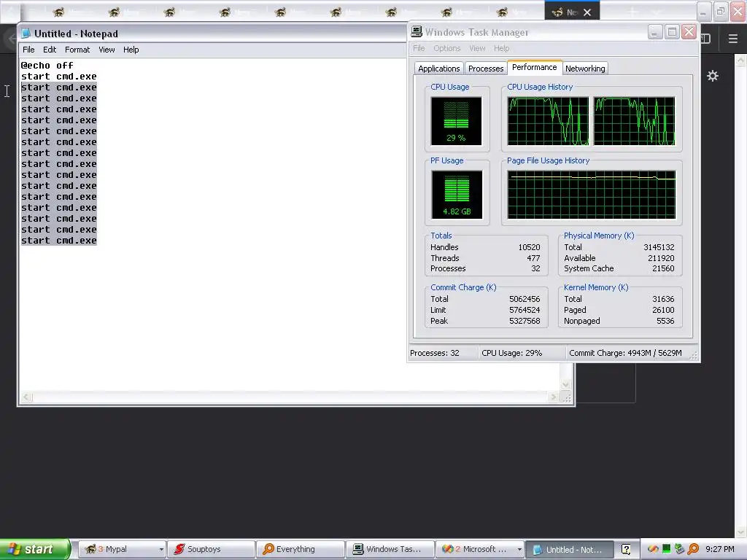Open the new tab page settings gear
Image resolution: width=747 pixels, height=560 pixels.
(712, 76)
